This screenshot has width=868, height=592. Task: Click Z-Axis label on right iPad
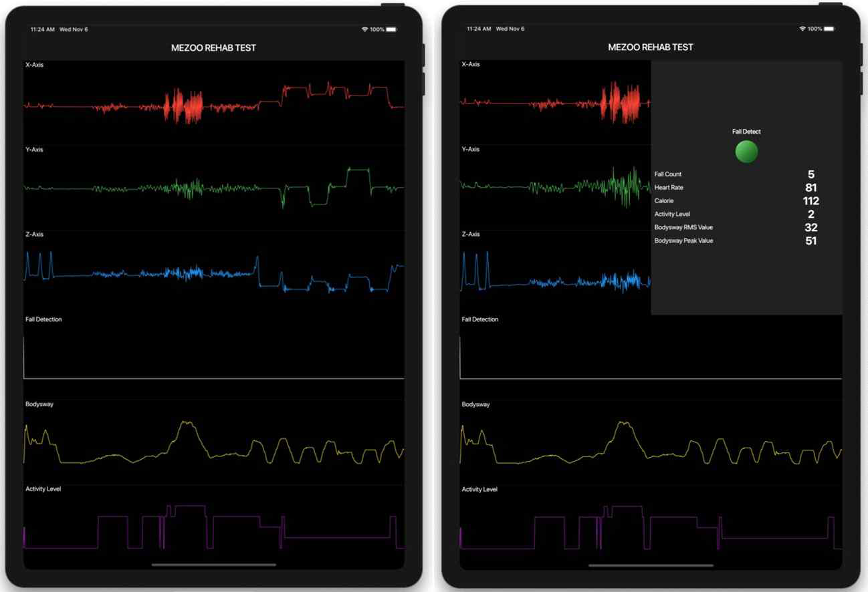point(471,235)
